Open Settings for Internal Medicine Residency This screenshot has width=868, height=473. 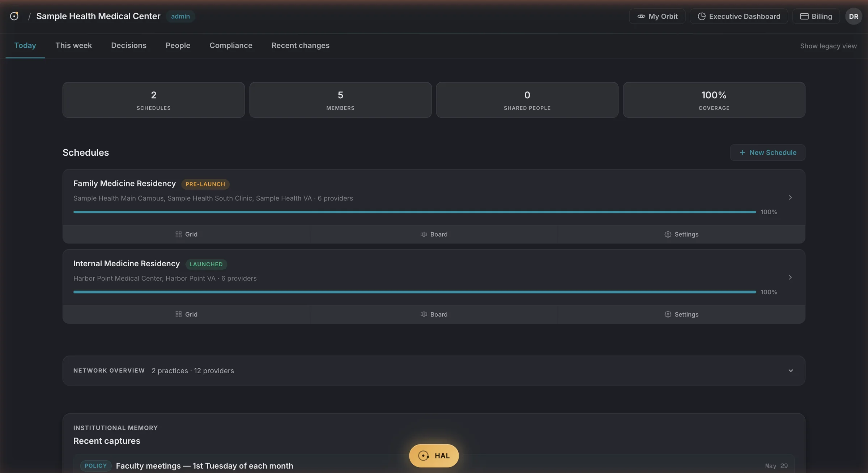point(681,314)
